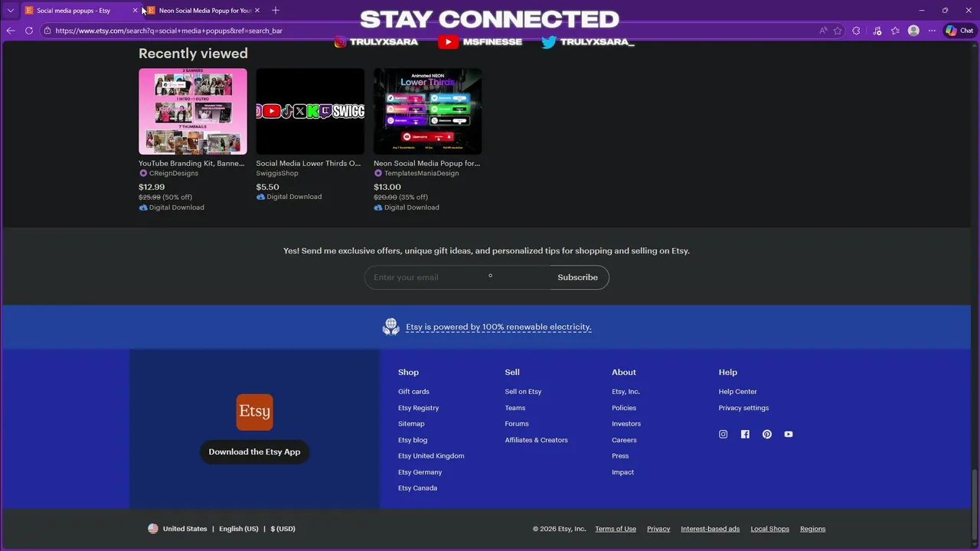
Task: Open Etsy's YouTube footer icon
Action: (789, 434)
